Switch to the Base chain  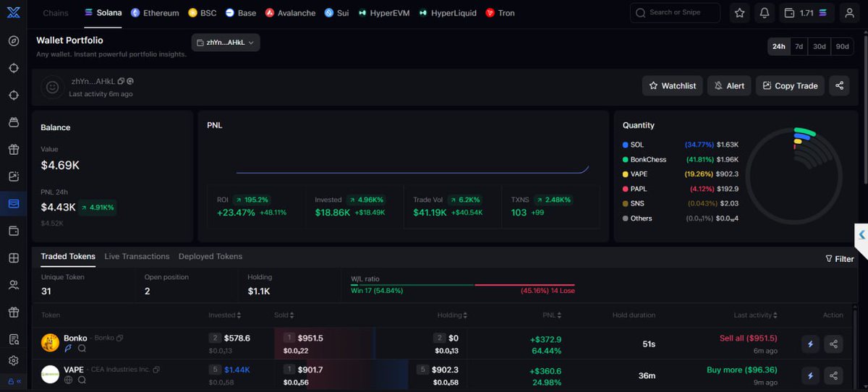(241, 13)
